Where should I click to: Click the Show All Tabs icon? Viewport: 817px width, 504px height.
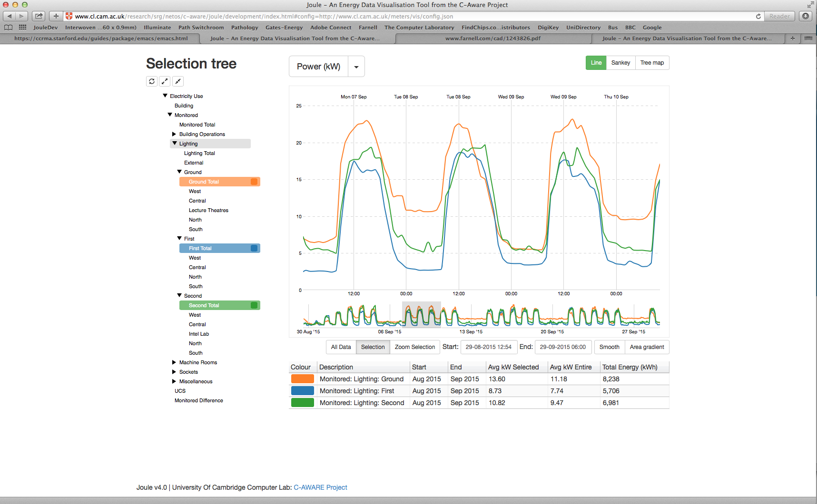(x=808, y=39)
